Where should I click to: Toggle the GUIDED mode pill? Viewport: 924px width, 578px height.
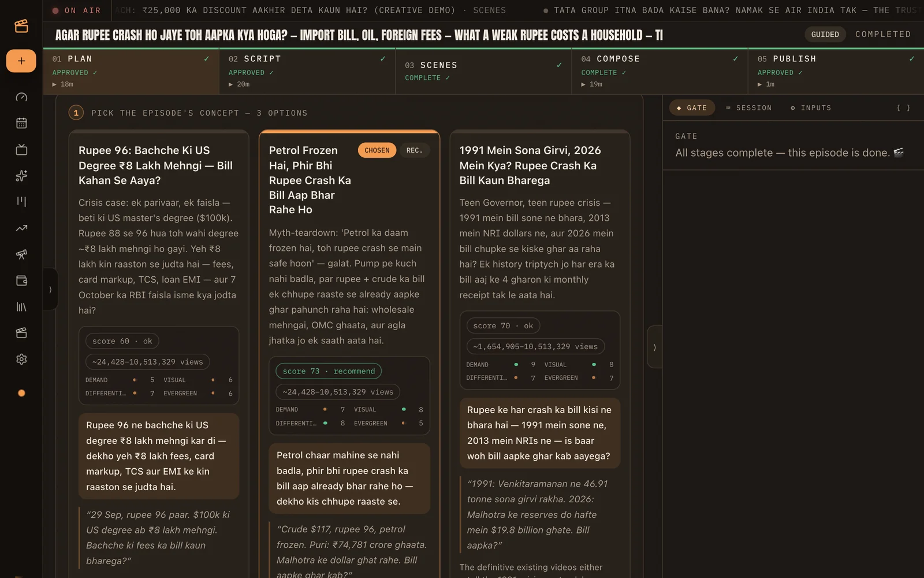[825, 35]
